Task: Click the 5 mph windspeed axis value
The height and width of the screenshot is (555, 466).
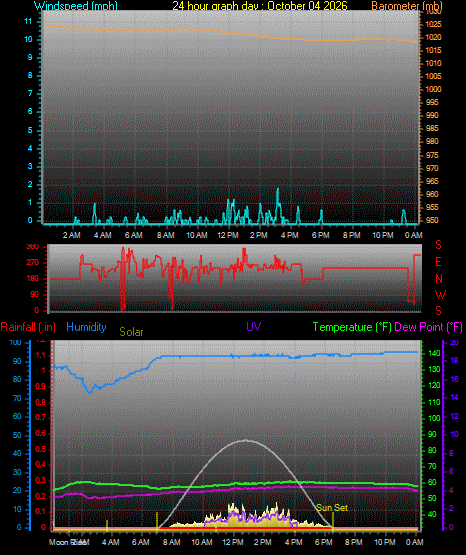Action: tap(30, 130)
